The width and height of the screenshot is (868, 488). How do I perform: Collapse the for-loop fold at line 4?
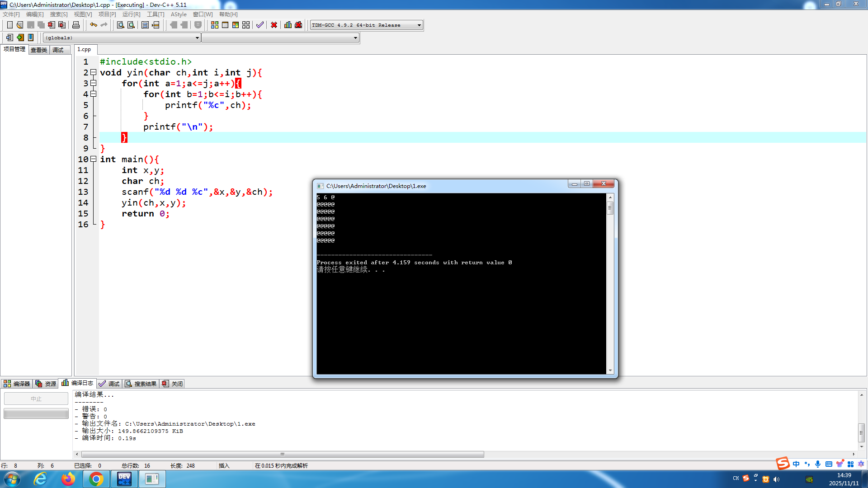pyautogui.click(x=93, y=94)
